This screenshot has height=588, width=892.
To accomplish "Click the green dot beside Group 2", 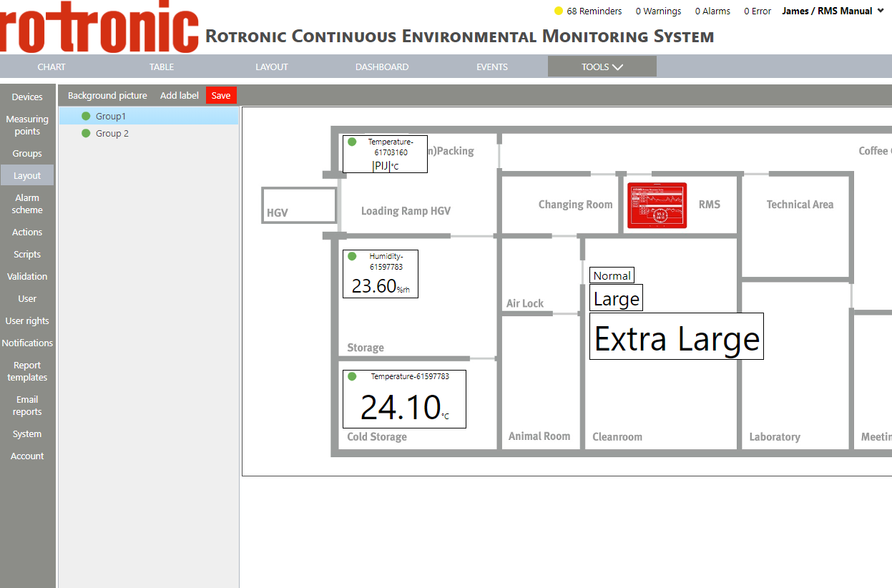I will click(x=86, y=133).
